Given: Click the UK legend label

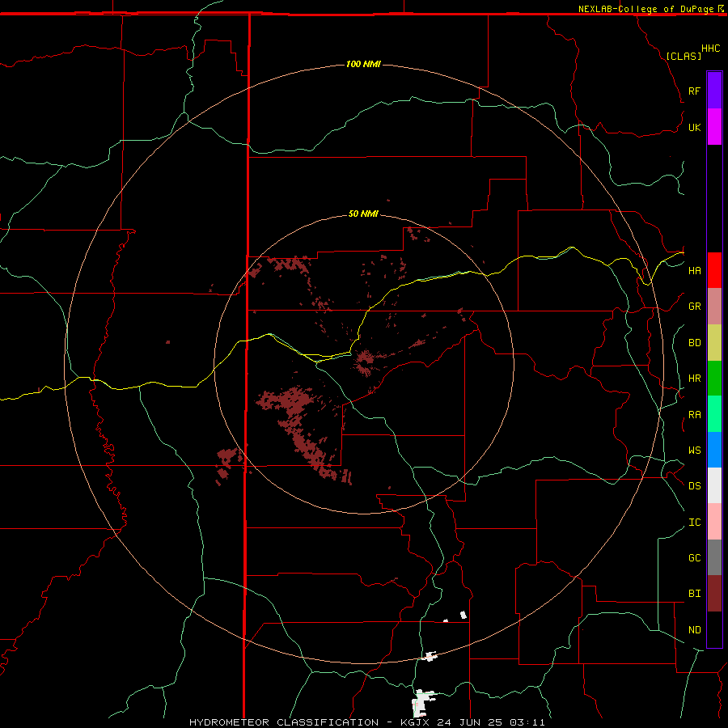Looking at the screenshot, I should (x=694, y=127).
